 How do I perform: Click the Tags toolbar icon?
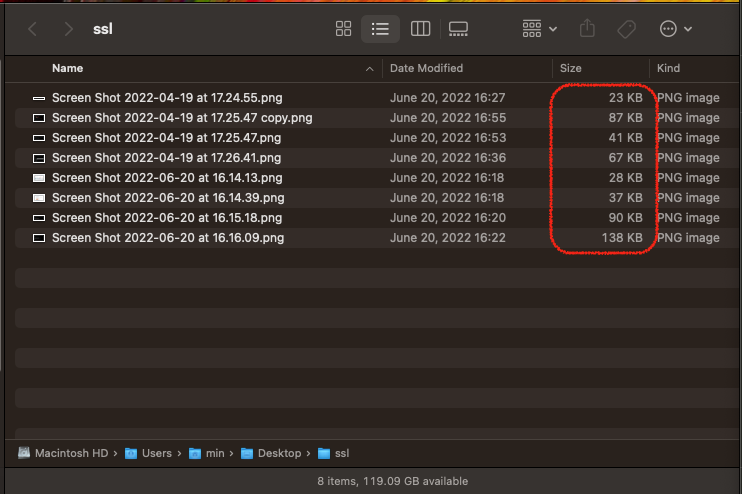tap(627, 29)
